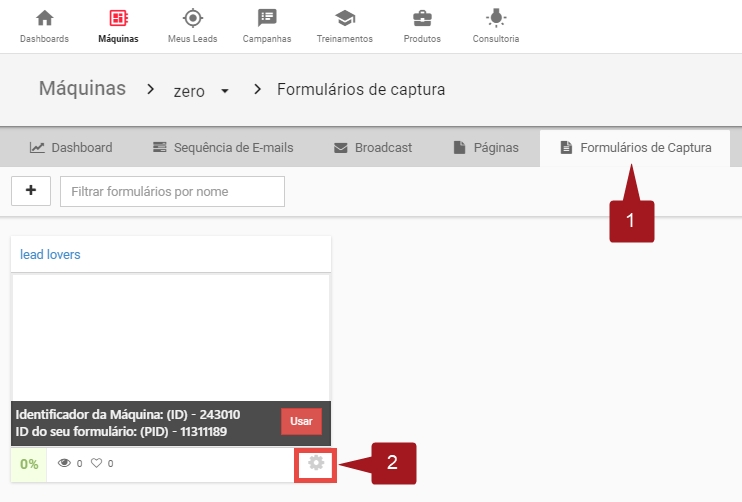742x502 pixels.
Task: Open Meus Leads target icon
Action: tap(192, 18)
